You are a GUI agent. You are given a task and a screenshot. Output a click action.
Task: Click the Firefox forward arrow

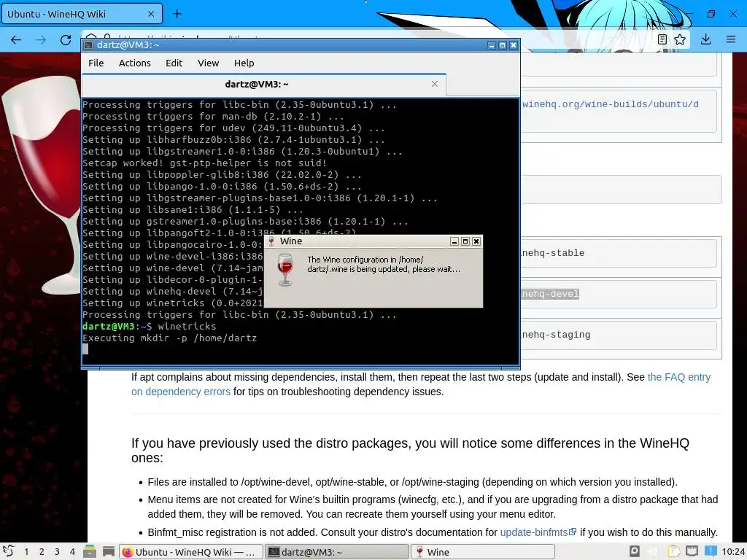pos(41,40)
